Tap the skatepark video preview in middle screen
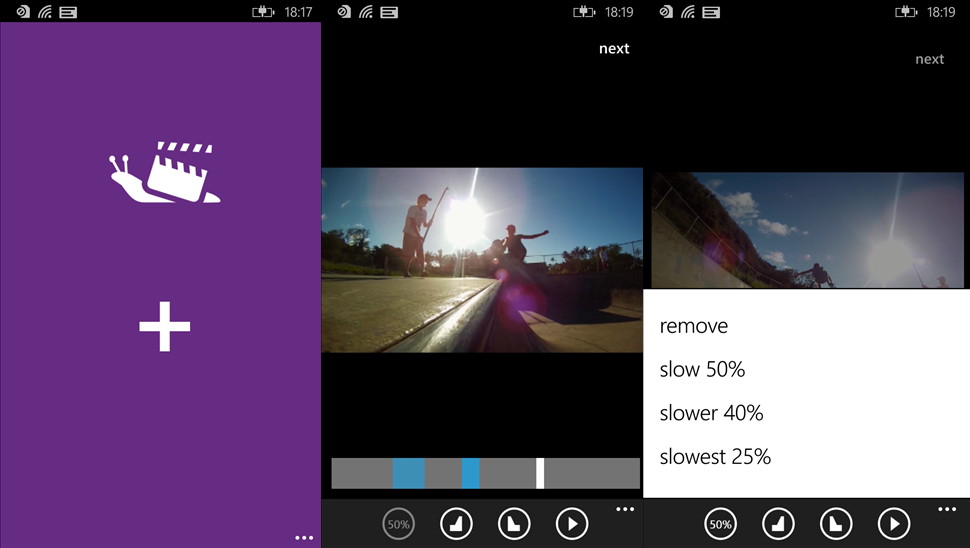The width and height of the screenshot is (970, 548). (x=482, y=260)
